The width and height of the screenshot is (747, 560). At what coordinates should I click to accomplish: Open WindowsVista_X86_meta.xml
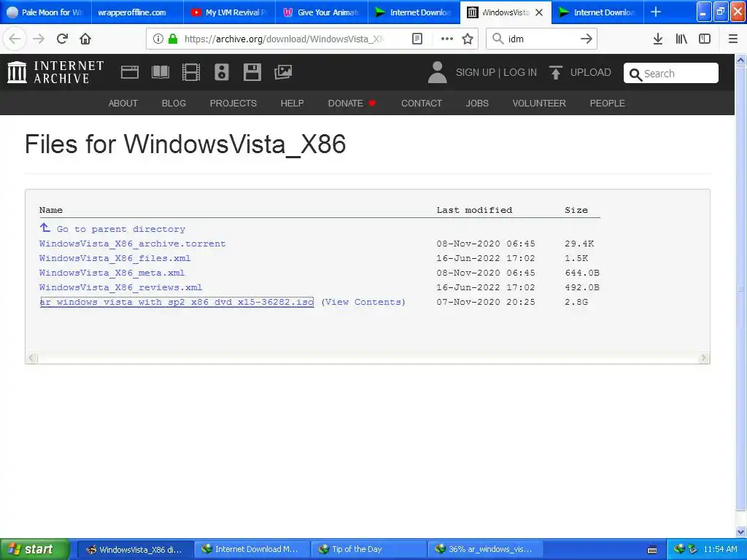[x=112, y=273]
